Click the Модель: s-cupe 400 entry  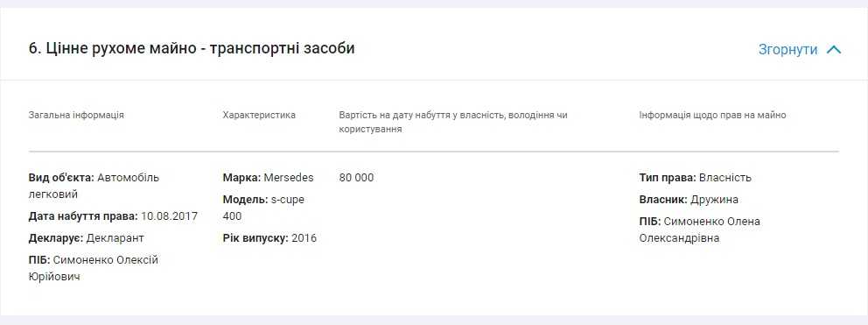click(x=263, y=208)
